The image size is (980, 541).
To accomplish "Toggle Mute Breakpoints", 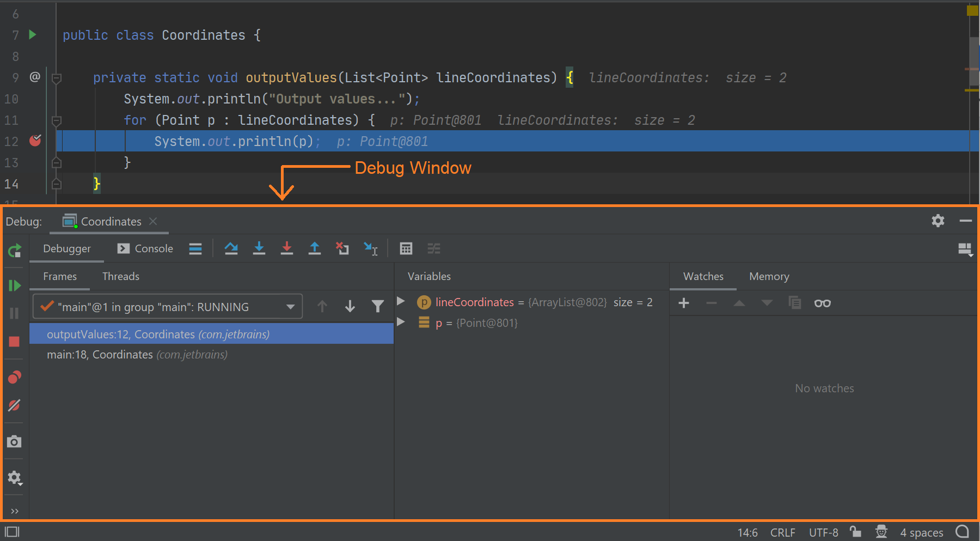I will click(14, 405).
